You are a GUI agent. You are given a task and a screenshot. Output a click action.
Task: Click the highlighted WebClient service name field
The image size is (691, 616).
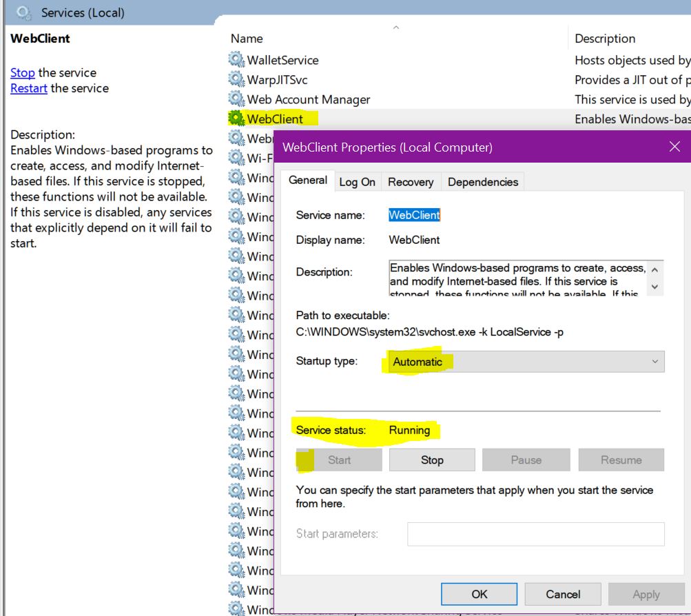coord(414,215)
